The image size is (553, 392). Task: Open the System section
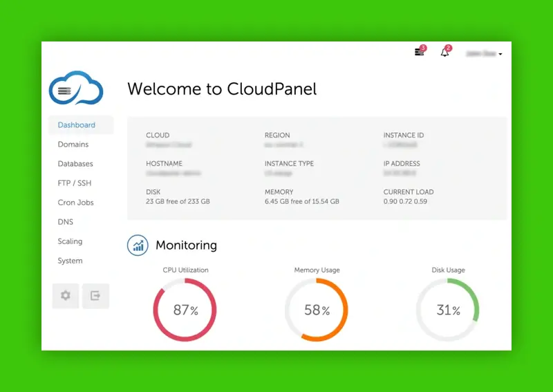[x=70, y=261]
